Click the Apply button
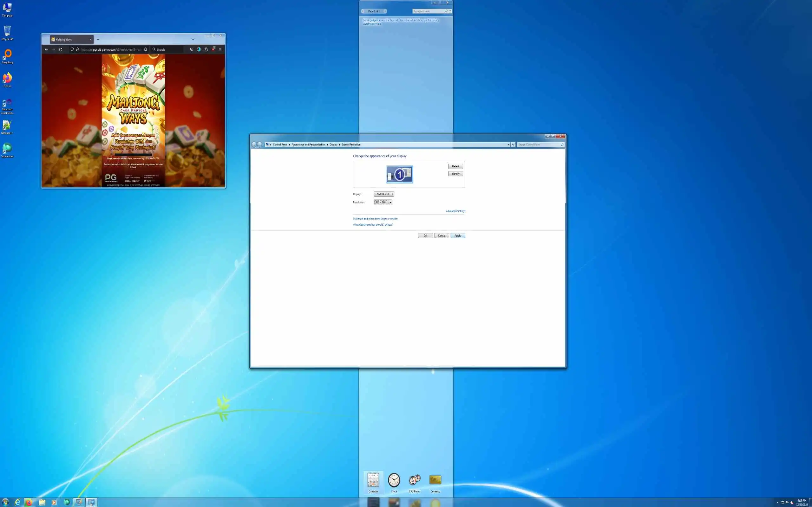This screenshot has width=812, height=507. [x=458, y=236]
